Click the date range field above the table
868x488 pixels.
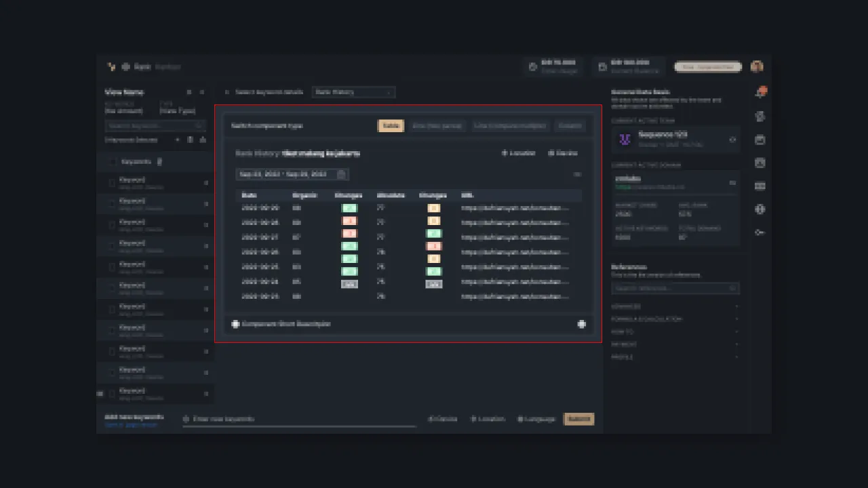pyautogui.click(x=292, y=174)
